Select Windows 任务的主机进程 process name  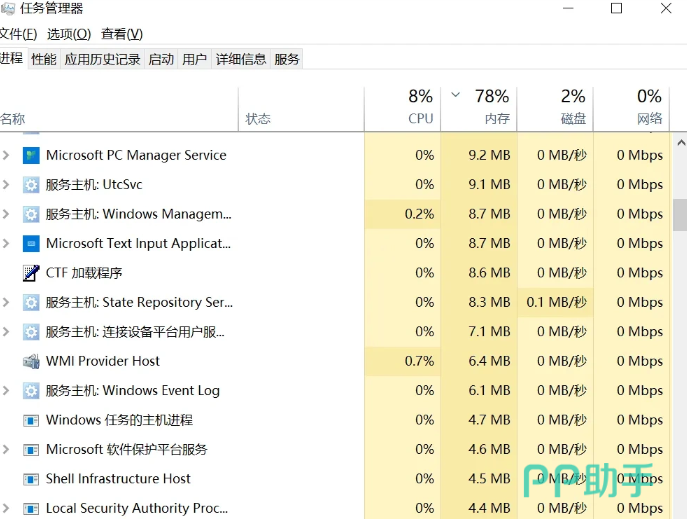click(119, 420)
